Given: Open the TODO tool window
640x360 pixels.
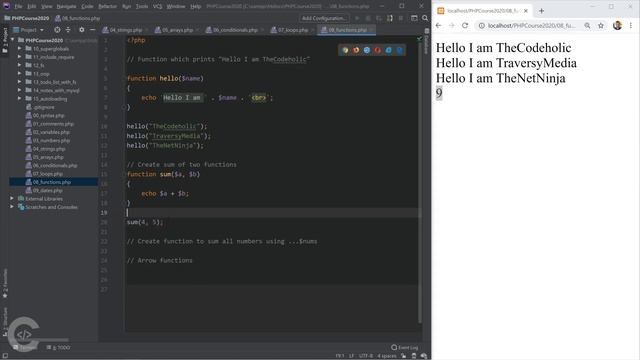Looking at the screenshot, I should click(x=58, y=347).
